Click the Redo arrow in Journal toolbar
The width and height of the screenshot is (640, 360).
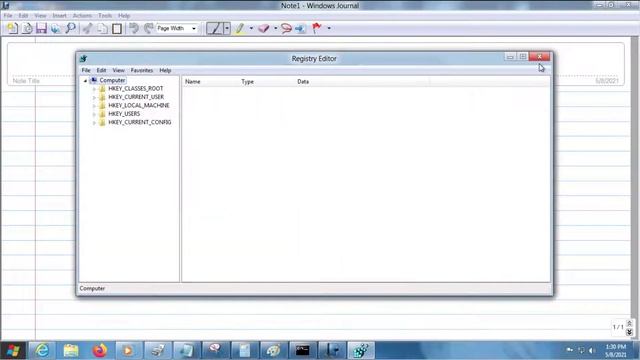pyautogui.click(x=149, y=28)
